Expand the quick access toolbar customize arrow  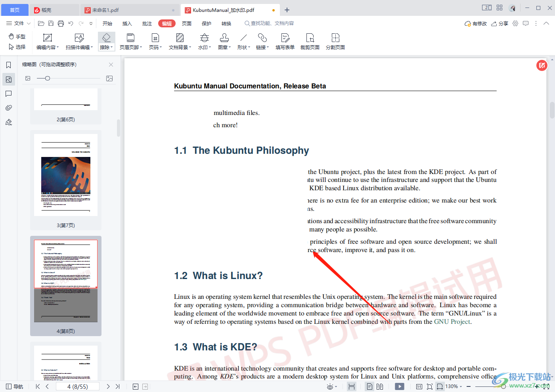[x=91, y=23]
